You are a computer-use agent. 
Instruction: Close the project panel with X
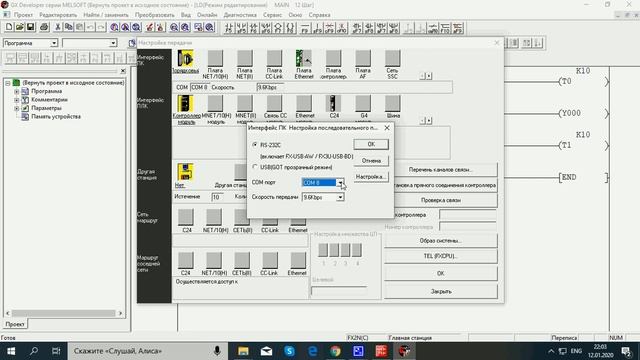[123, 71]
